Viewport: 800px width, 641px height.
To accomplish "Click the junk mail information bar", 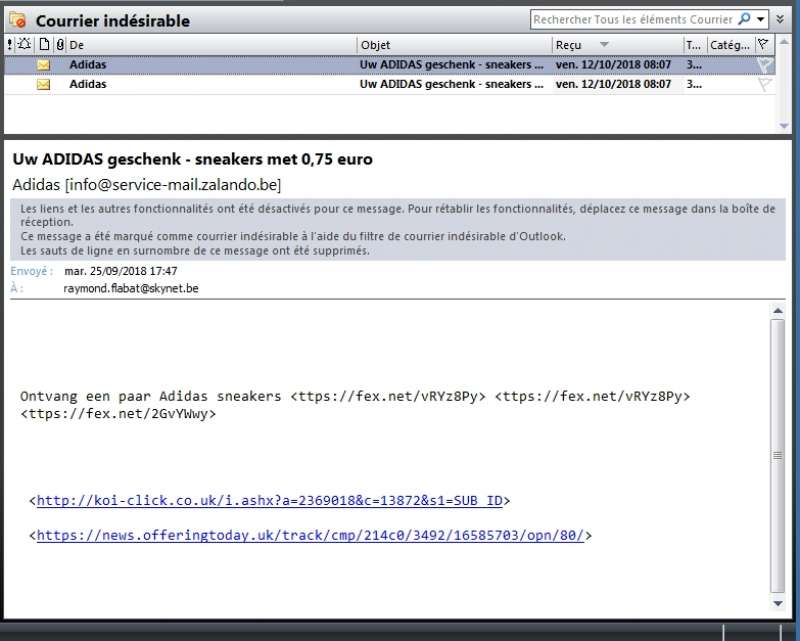I will (x=398, y=229).
